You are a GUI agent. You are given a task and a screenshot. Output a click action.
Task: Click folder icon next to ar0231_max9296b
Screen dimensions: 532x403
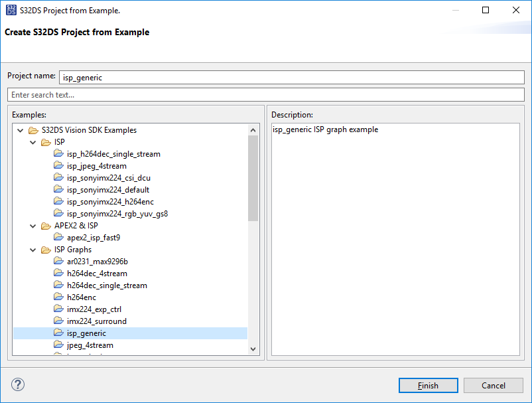pyautogui.click(x=58, y=261)
